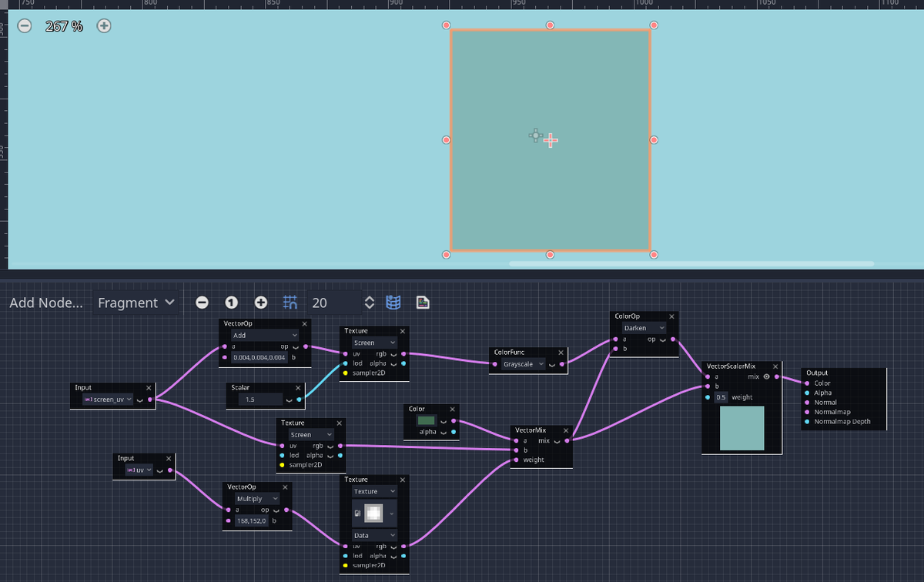Click the snap distance stepper arrows
This screenshot has width=924, height=582.
tap(369, 303)
